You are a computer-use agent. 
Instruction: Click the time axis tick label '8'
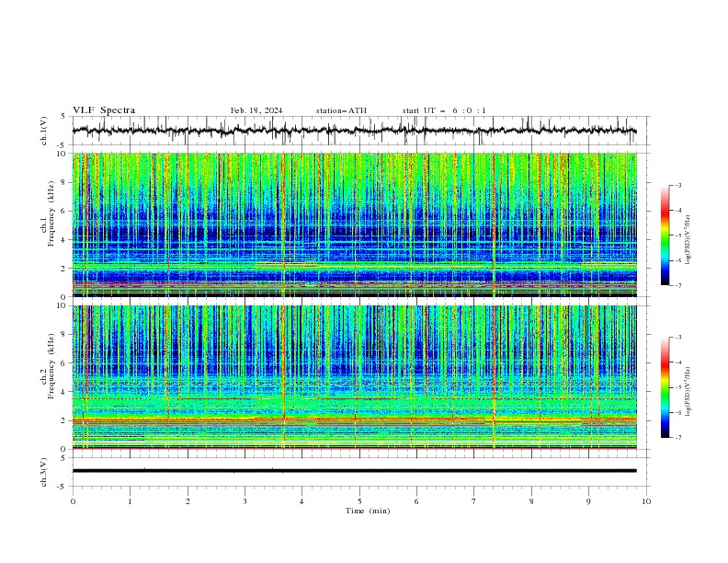(x=531, y=501)
